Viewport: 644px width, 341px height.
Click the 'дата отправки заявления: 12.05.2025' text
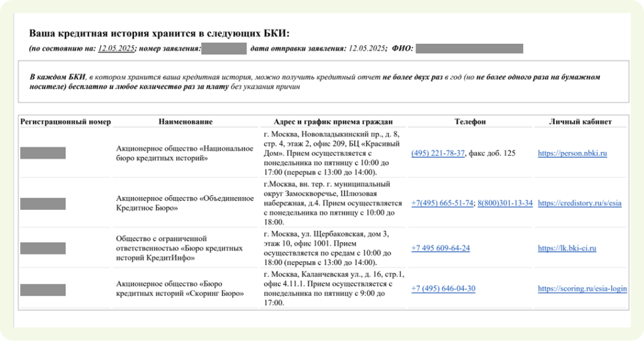(x=319, y=48)
